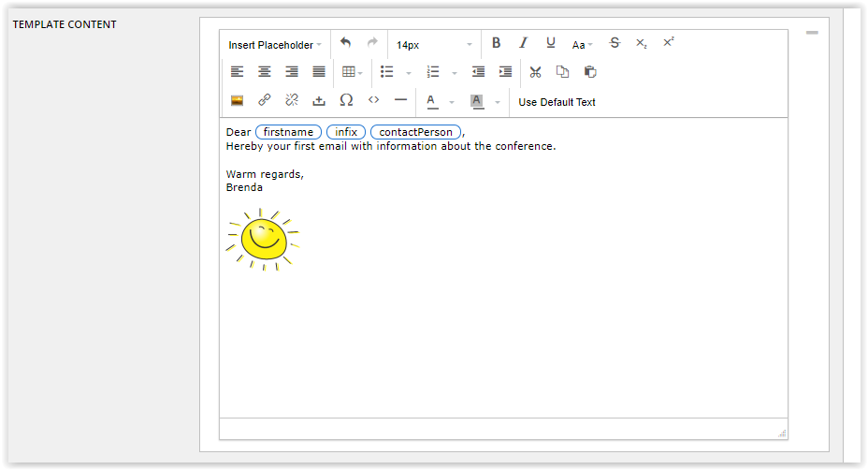Insert a horizontal line
This screenshot has width=868, height=470.
pos(400,100)
